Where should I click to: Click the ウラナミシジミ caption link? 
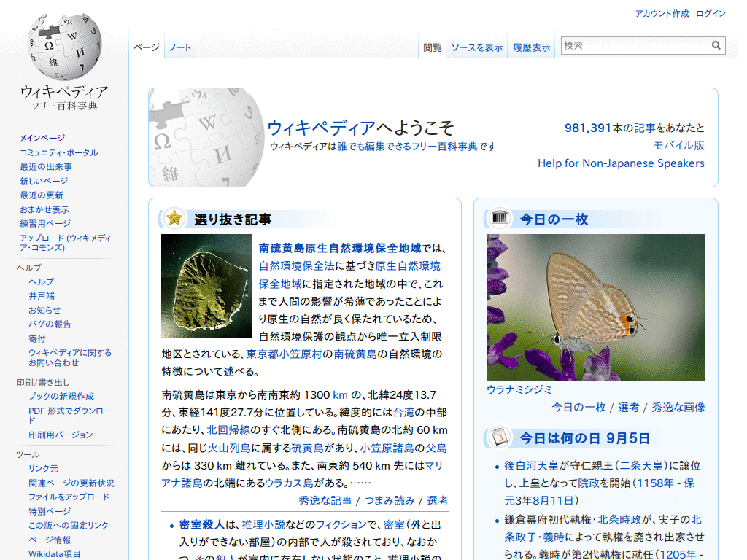click(x=519, y=389)
